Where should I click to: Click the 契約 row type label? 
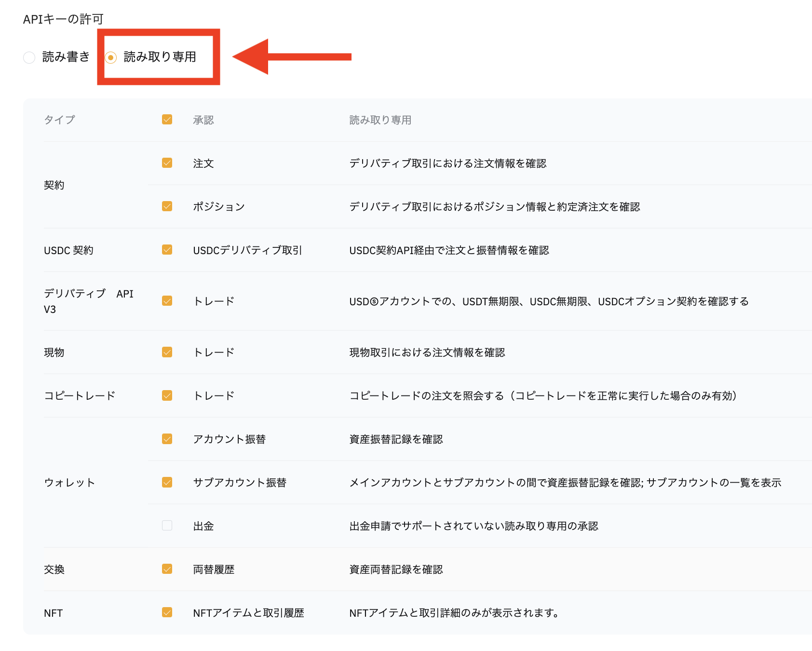[54, 185]
